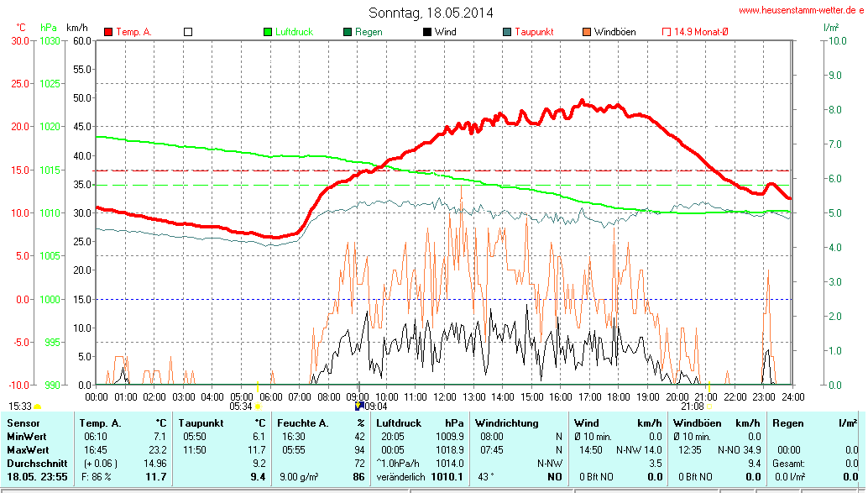Click the Sensor column header
Image resolution: width=868 pixels, height=493 pixels.
coord(24,423)
